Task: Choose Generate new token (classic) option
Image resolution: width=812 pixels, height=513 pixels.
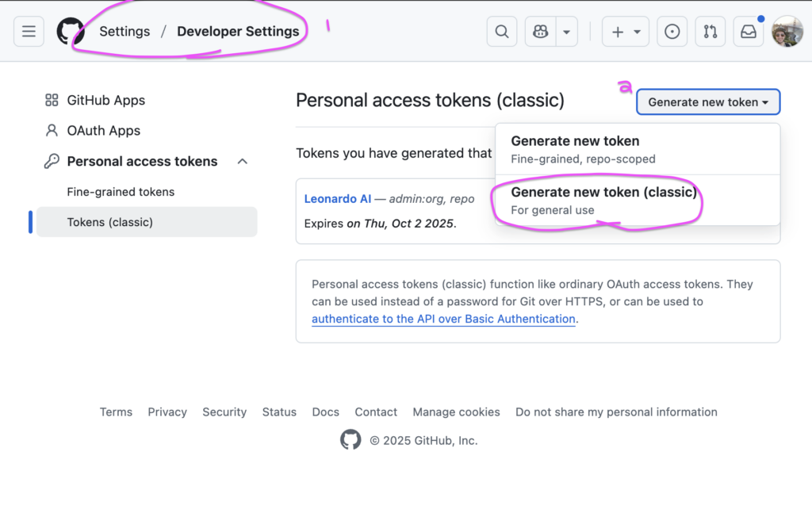Action: point(638,201)
